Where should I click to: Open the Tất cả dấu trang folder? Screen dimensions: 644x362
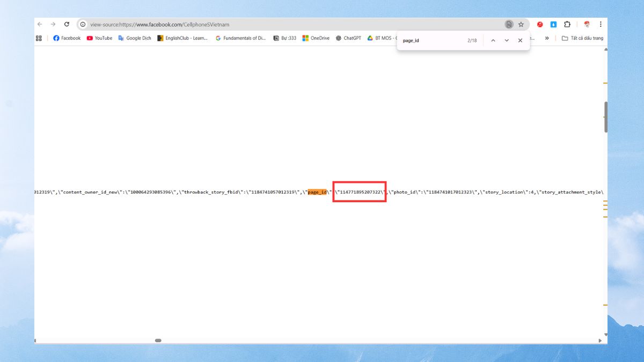point(582,38)
